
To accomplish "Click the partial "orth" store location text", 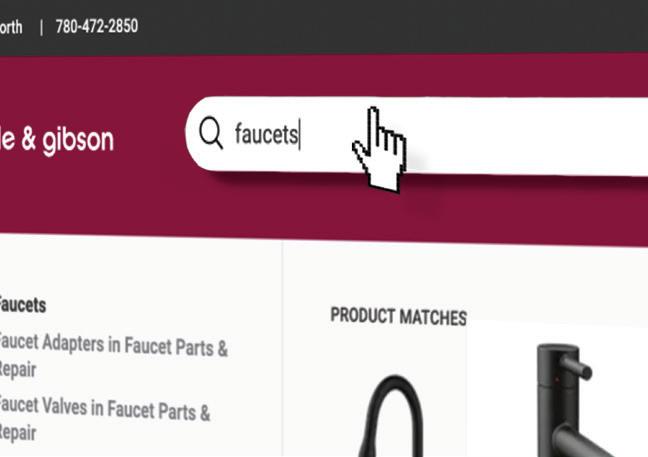I will (11, 27).
